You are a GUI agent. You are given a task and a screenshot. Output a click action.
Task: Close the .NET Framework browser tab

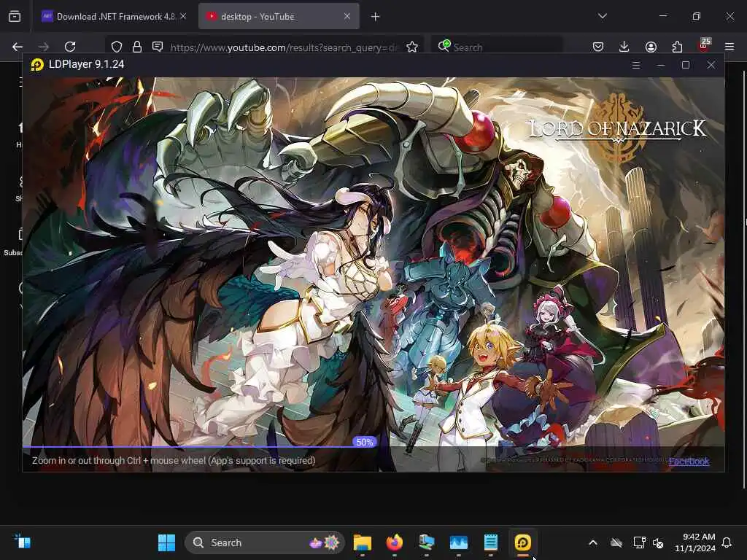(x=183, y=16)
